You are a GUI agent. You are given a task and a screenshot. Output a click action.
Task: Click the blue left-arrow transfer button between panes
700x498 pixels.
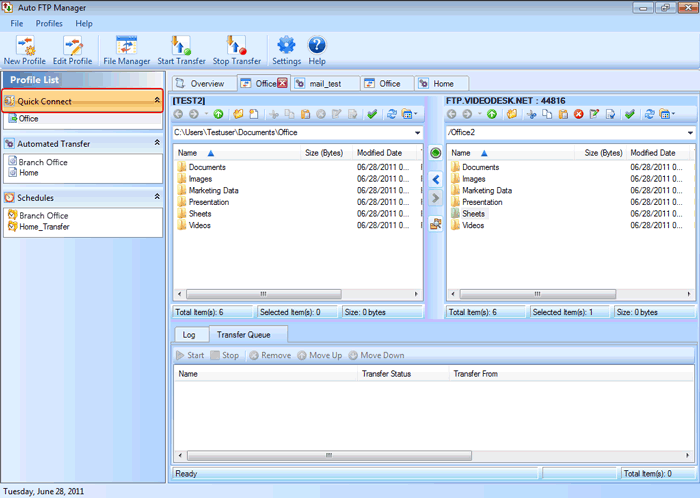(435, 179)
